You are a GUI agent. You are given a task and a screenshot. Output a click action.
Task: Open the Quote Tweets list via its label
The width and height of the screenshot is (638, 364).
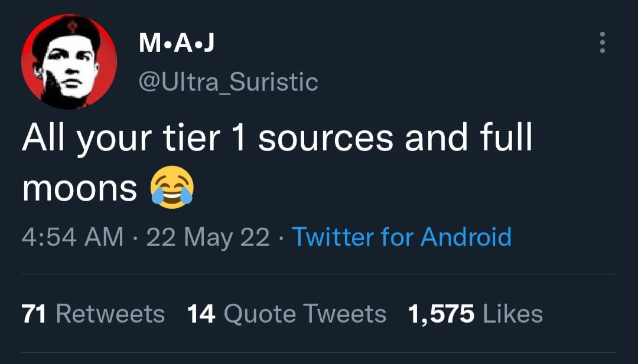pyautogui.click(x=305, y=314)
